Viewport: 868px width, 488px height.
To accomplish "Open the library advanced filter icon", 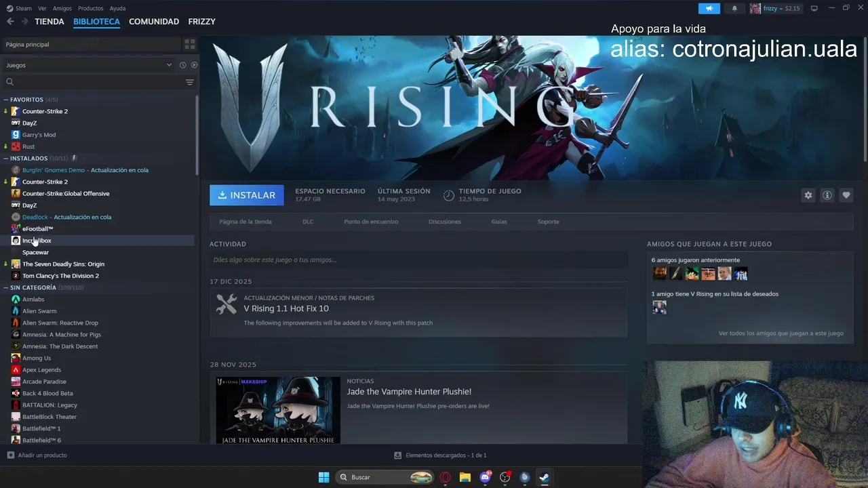I will tap(190, 82).
